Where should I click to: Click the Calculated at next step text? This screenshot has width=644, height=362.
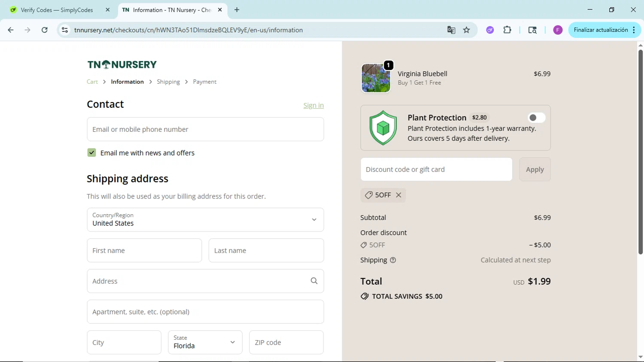516,260
